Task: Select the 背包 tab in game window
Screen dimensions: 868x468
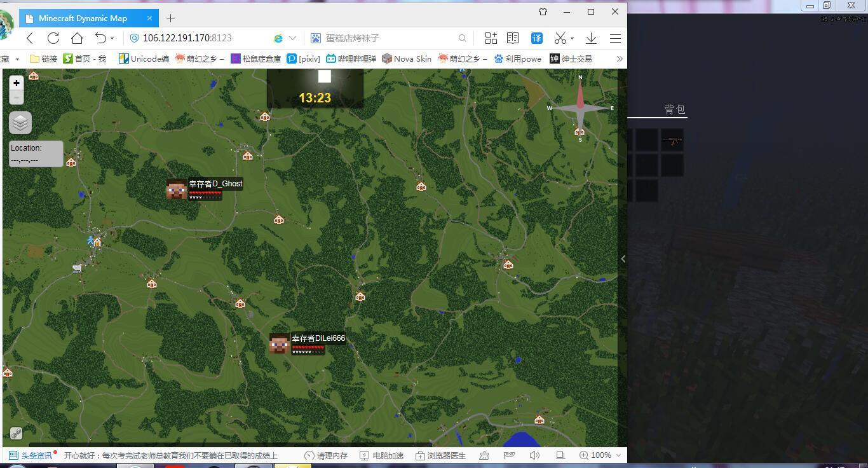Action: click(675, 109)
